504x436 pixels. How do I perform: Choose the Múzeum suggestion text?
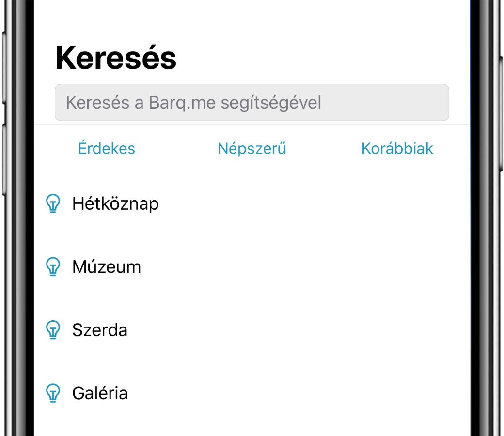[107, 266]
